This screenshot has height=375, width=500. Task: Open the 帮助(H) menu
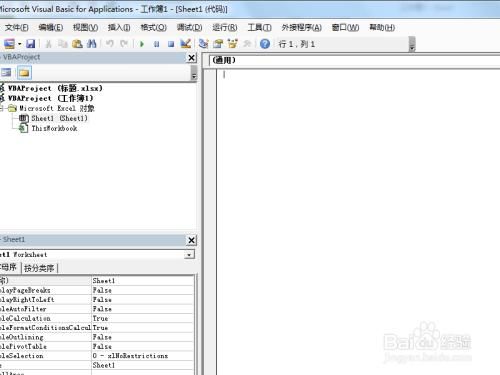[382, 27]
